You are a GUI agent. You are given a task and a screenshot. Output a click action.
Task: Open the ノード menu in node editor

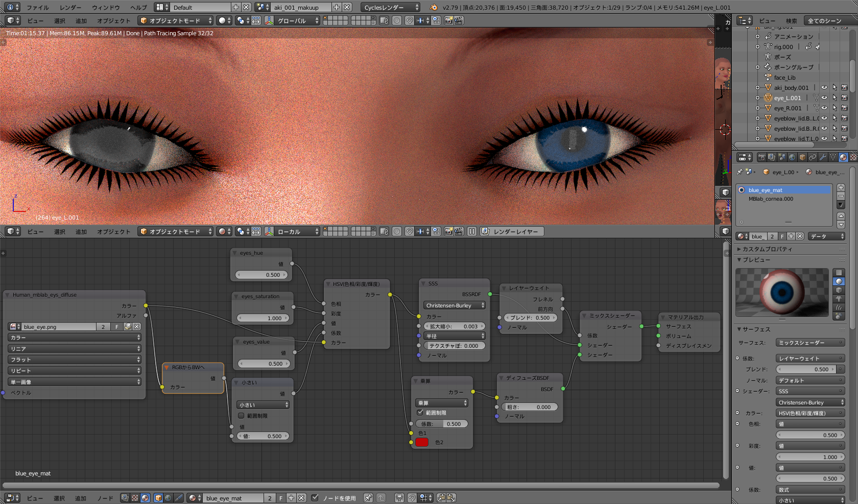(105, 498)
